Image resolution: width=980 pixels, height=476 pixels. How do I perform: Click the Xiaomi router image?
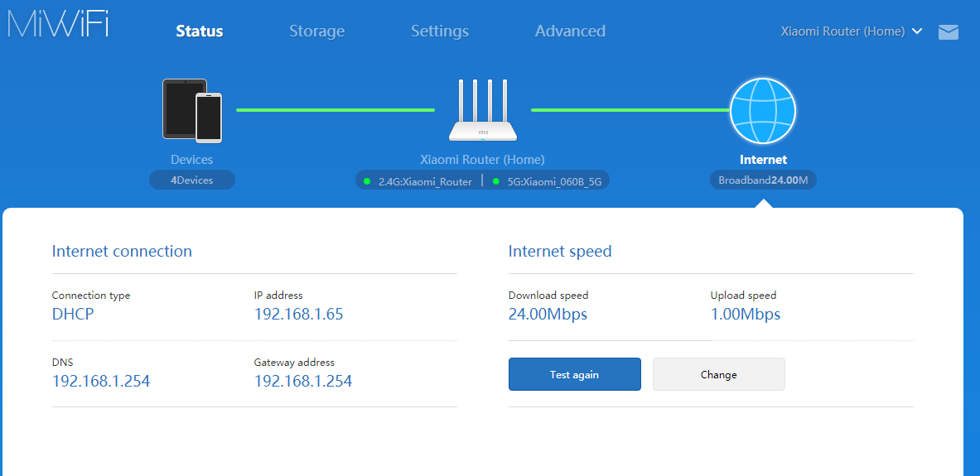[x=482, y=110]
